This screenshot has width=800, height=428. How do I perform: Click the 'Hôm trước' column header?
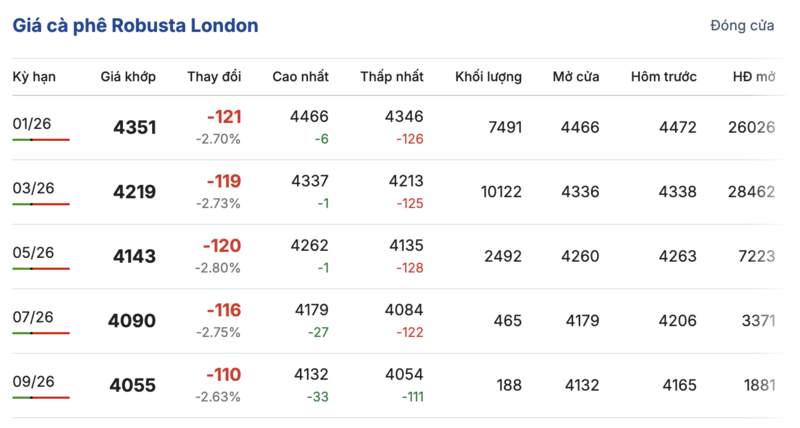coord(664,77)
